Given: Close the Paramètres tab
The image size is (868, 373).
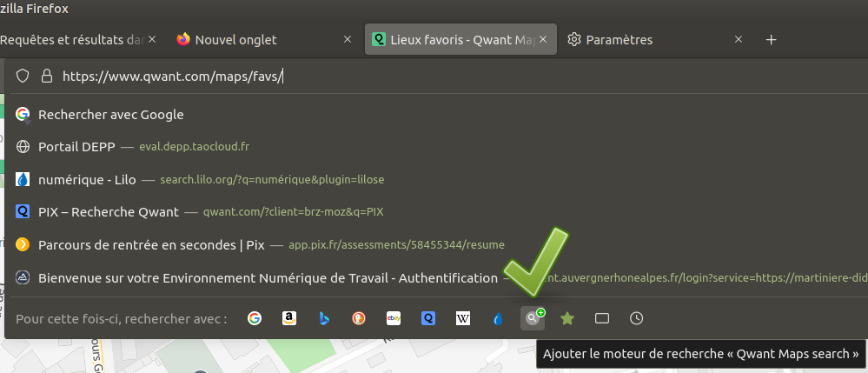Looking at the screenshot, I should [x=738, y=39].
